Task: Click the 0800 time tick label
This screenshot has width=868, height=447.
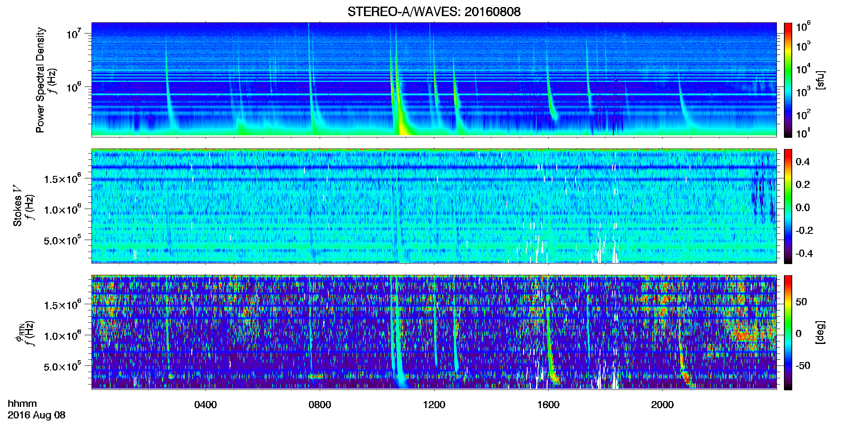Action: coord(320,405)
